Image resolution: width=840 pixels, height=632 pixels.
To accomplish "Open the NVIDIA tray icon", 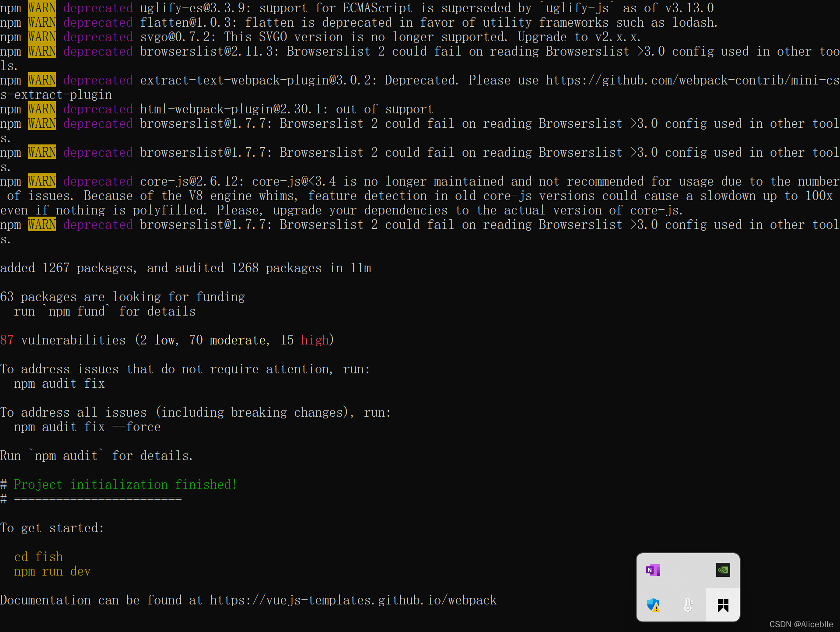I will click(x=723, y=570).
